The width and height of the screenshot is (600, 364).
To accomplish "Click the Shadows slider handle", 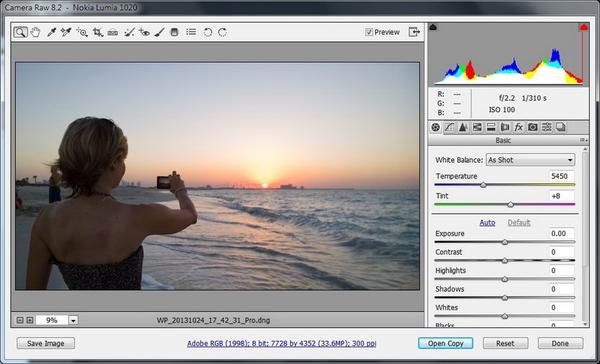I will pos(505,298).
